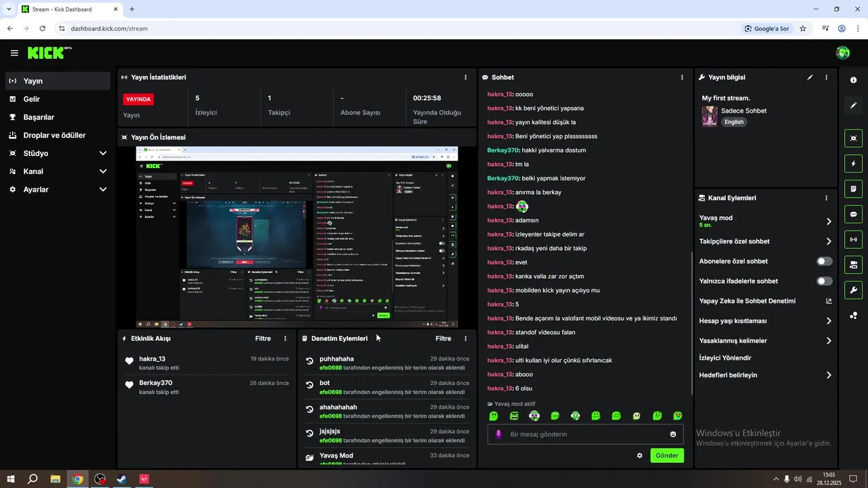The width and height of the screenshot is (868, 488).
Task: Open the Yavaş mod settings chevron
Action: click(829, 222)
